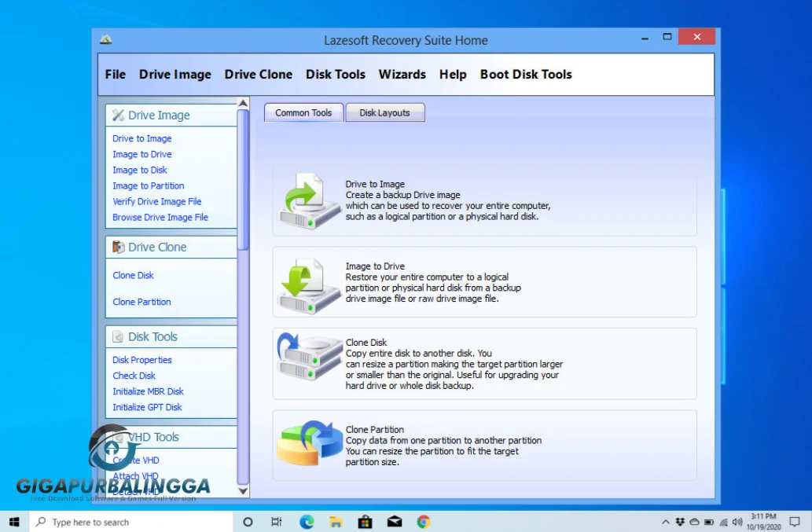Click the battery tray icon

[709, 522]
